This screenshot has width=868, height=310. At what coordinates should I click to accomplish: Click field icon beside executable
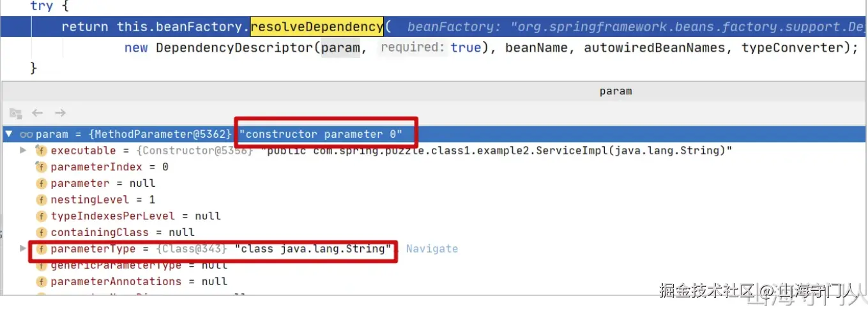coord(41,151)
